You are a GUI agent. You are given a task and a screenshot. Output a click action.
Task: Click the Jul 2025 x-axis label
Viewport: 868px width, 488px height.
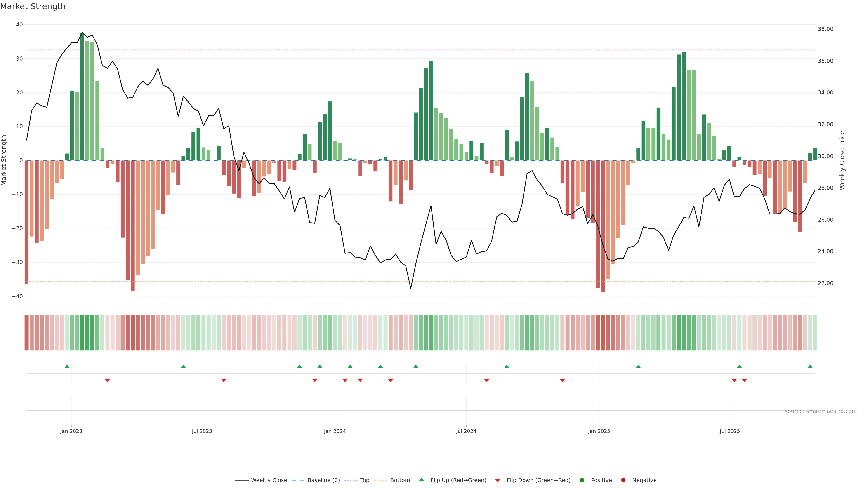(x=729, y=431)
